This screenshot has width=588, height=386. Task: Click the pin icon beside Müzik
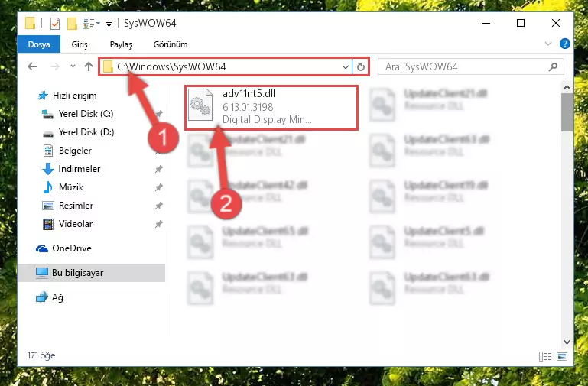pyautogui.click(x=159, y=187)
